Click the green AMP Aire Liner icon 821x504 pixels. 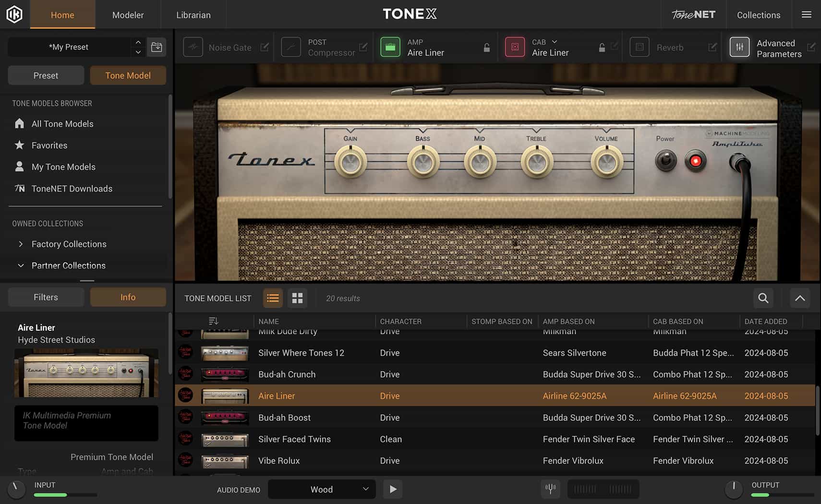tap(391, 47)
